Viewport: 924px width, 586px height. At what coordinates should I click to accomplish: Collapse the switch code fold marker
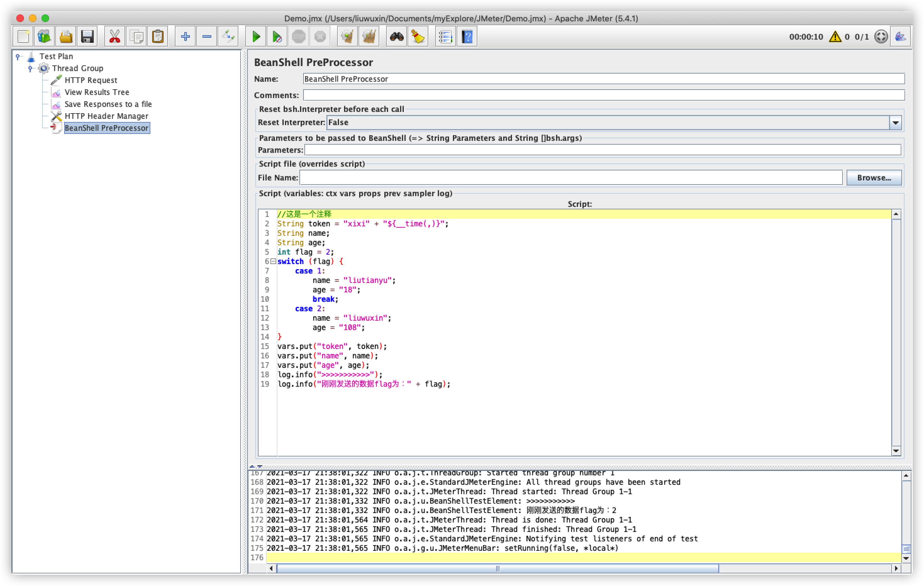point(273,262)
